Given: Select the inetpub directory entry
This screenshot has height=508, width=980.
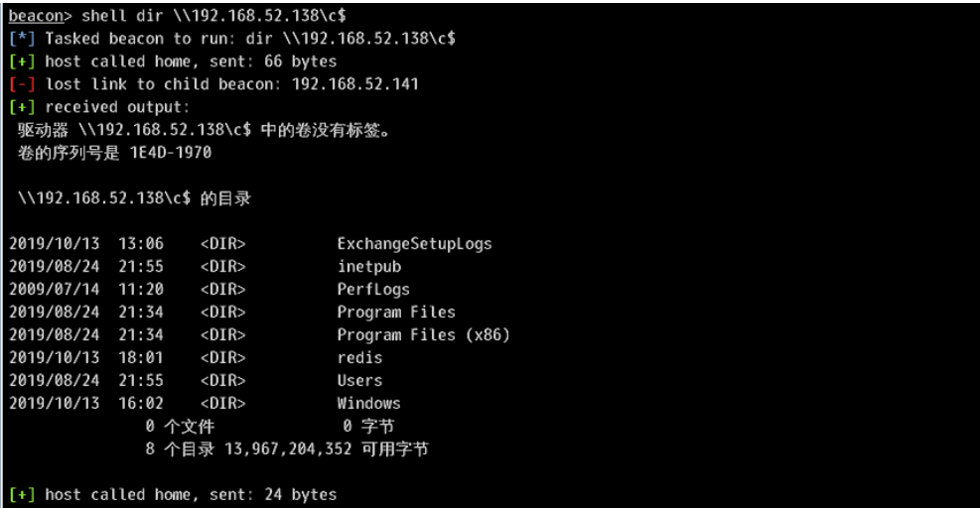Looking at the screenshot, I should click(368, 267).
